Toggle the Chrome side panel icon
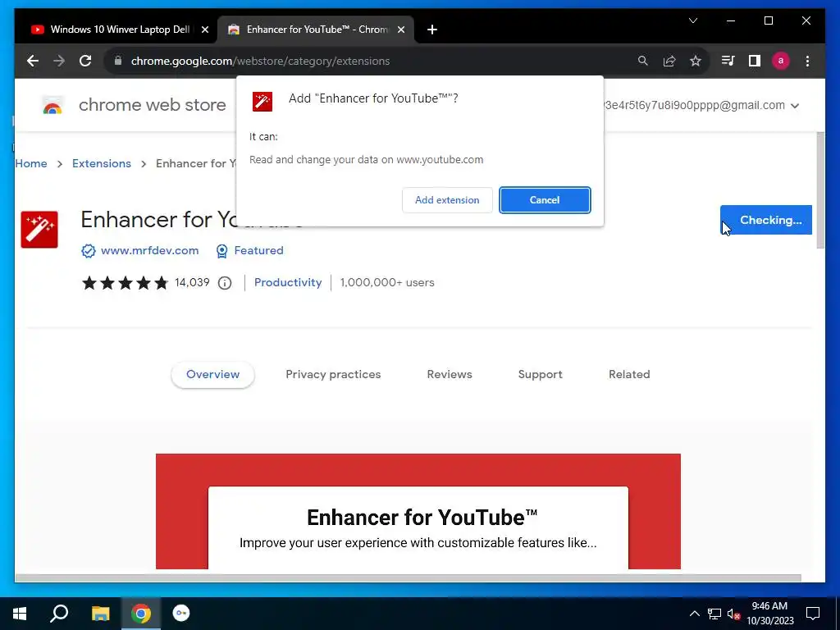Screen dimensions: 840x630 coord(755,61)
